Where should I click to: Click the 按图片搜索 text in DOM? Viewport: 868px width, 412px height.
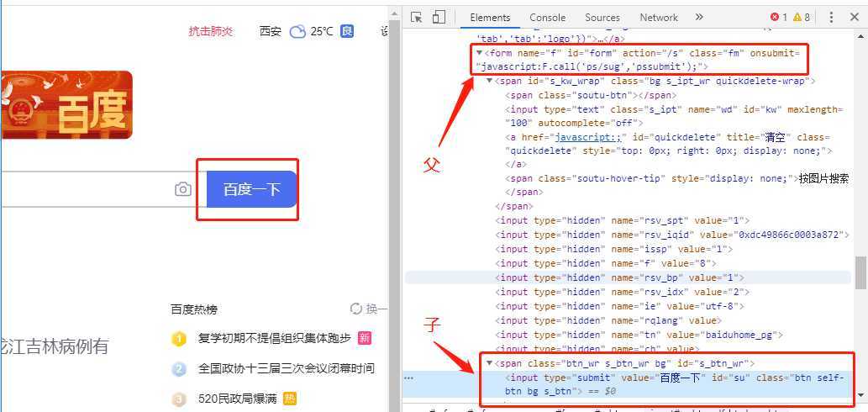click(823, 178)
